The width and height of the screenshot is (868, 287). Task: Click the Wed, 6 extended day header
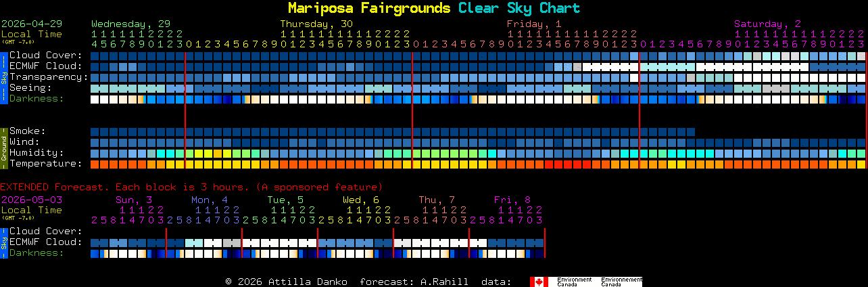click(360, 200)
